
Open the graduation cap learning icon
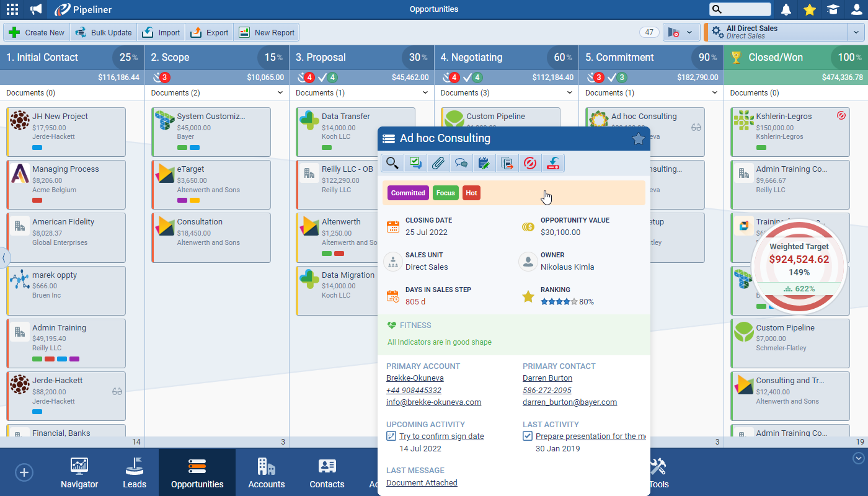tap(832, 9)
